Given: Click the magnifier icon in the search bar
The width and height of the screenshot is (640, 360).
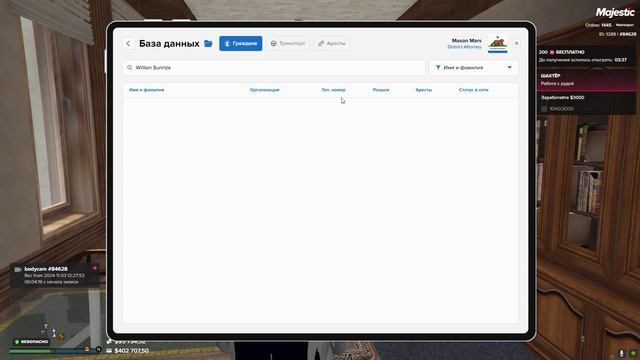Looking at the screenshot, I should 130,68.
